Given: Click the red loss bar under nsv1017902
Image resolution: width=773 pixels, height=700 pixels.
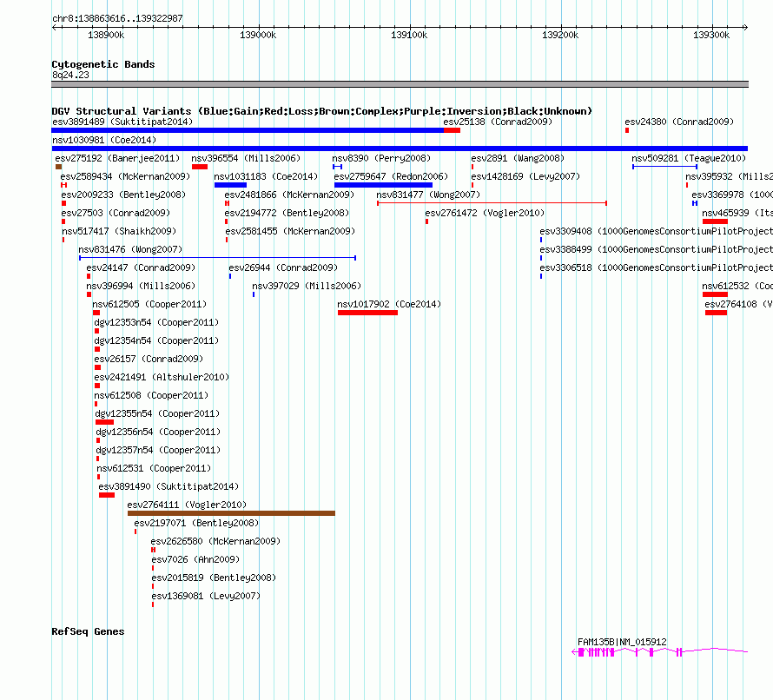Looking at the screenshot, I should tap(367, 313).
